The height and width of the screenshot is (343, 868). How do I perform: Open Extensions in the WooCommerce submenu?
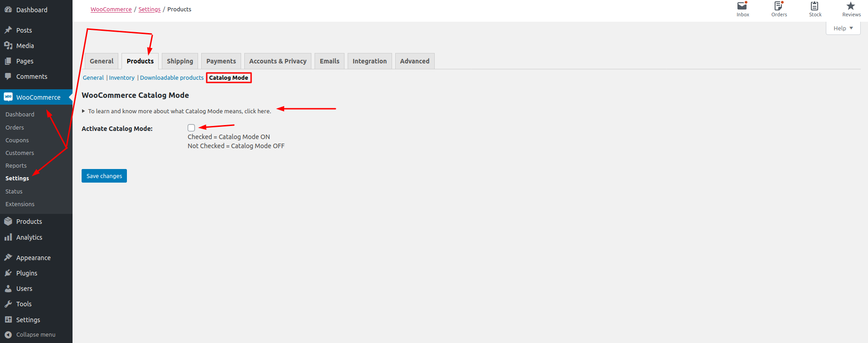20,204
